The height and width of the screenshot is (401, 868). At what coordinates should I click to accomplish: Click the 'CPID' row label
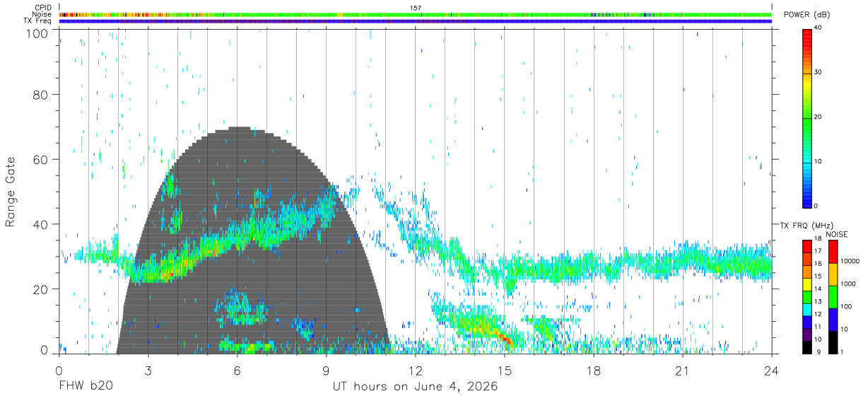click(43, 8)
